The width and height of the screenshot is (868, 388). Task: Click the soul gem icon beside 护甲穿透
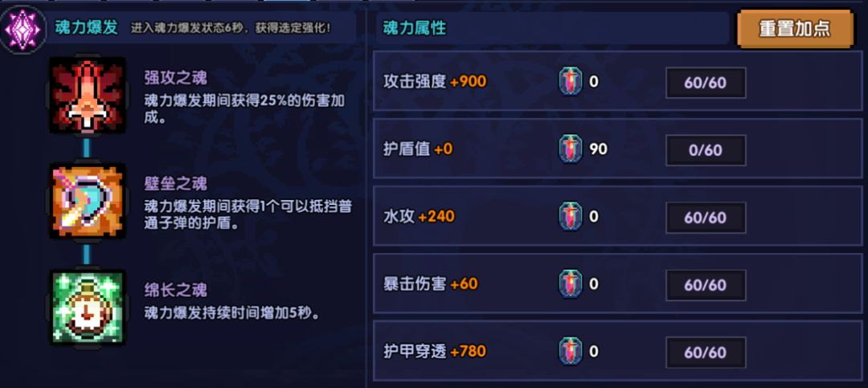pyautogui.click(x=571, y=352)
